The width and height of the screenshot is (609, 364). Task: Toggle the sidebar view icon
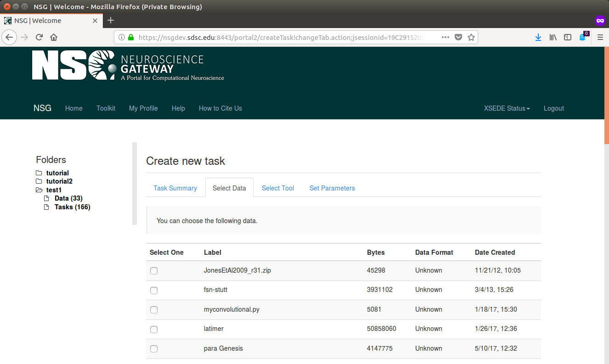pyautogui.click(x=568, y=37)
